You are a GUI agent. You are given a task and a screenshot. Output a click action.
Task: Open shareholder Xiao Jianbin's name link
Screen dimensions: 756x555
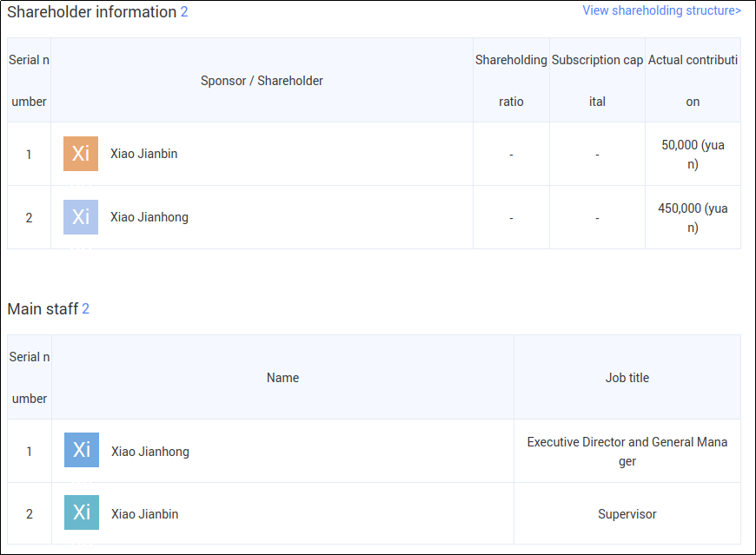(x=143, y=154)
